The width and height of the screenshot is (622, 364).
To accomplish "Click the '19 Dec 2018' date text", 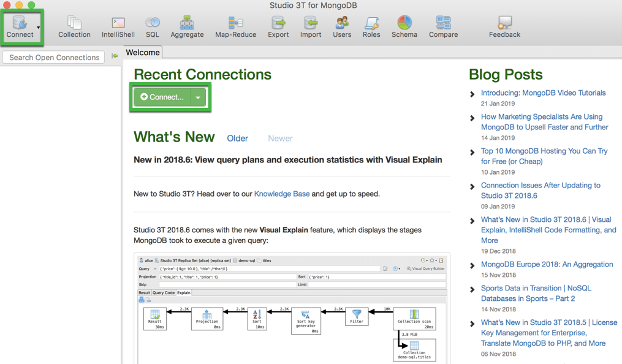I will pyautogui.click(x=498, y=251).
